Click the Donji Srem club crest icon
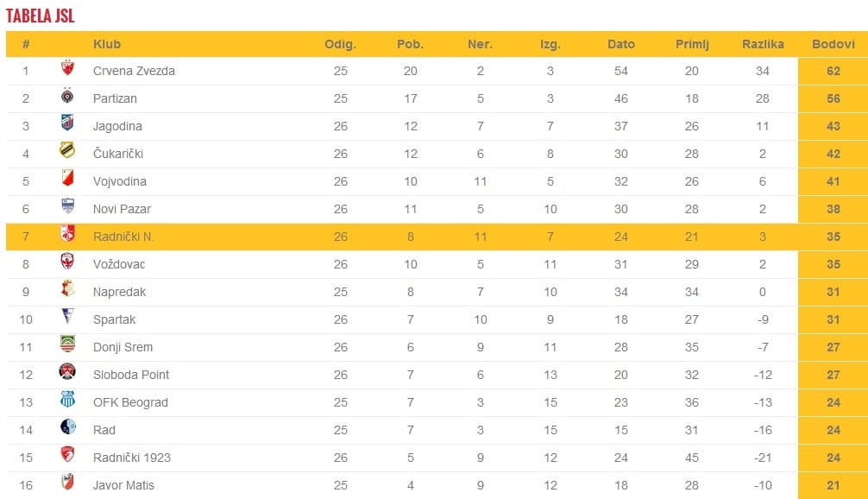 (67, 344)
